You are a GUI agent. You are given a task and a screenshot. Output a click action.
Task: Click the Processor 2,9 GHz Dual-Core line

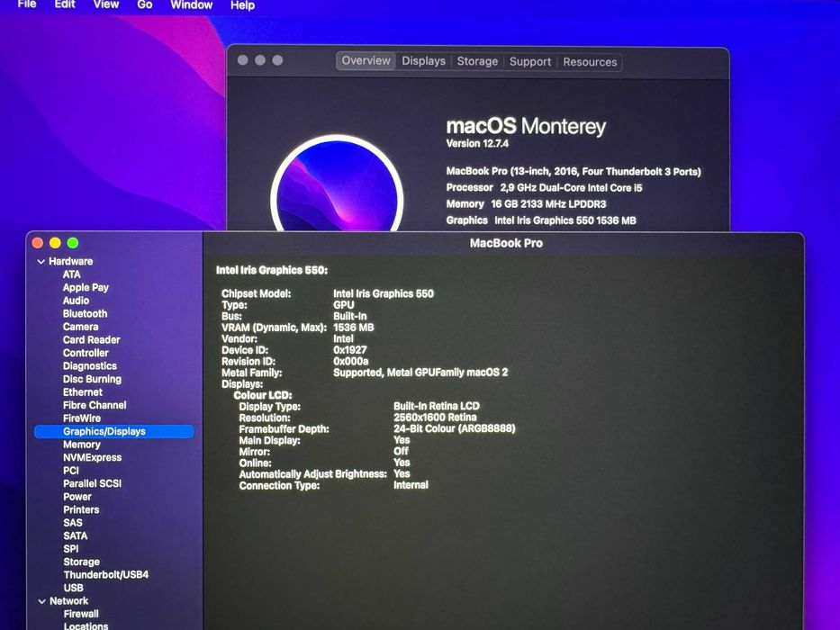pos(544,187)
